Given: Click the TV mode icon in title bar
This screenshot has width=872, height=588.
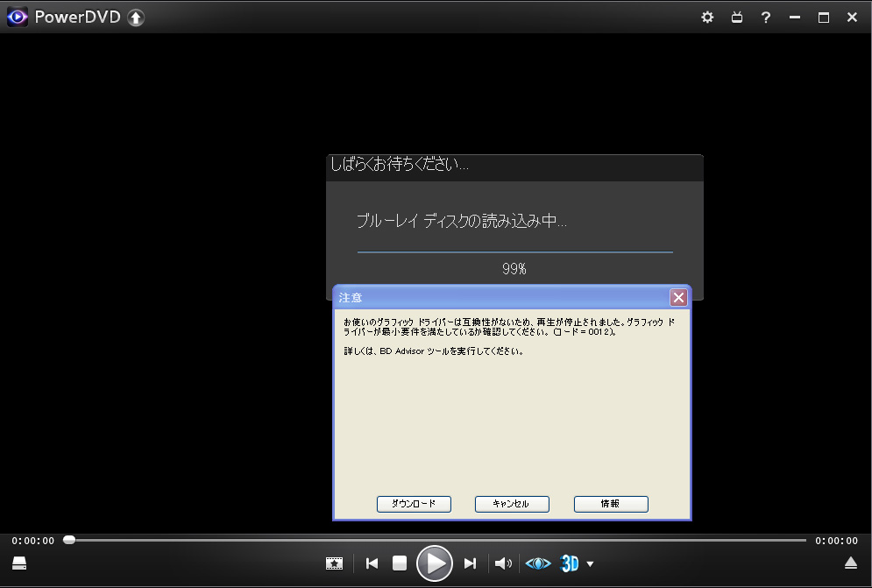Looking at the screenshot, I should coord(737,18).
